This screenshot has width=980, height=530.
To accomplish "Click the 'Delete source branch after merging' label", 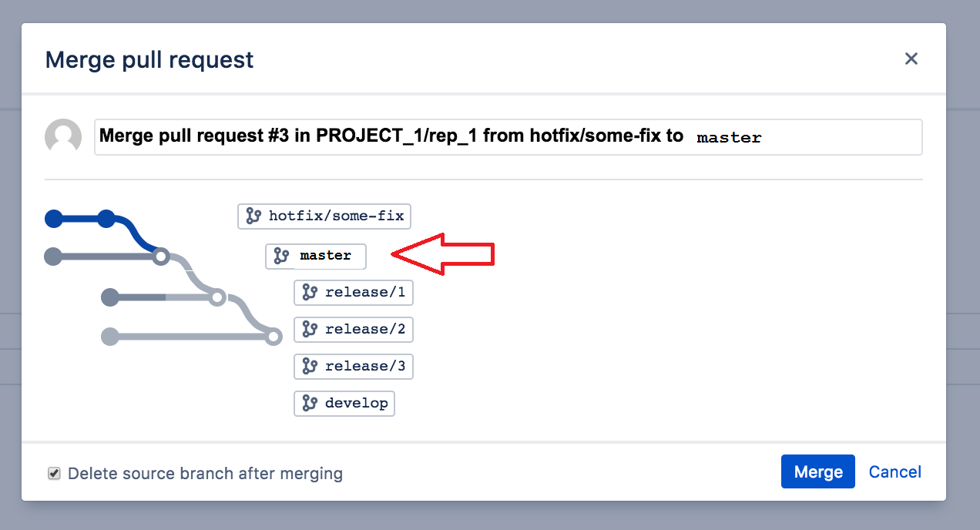I will (205, 473).
